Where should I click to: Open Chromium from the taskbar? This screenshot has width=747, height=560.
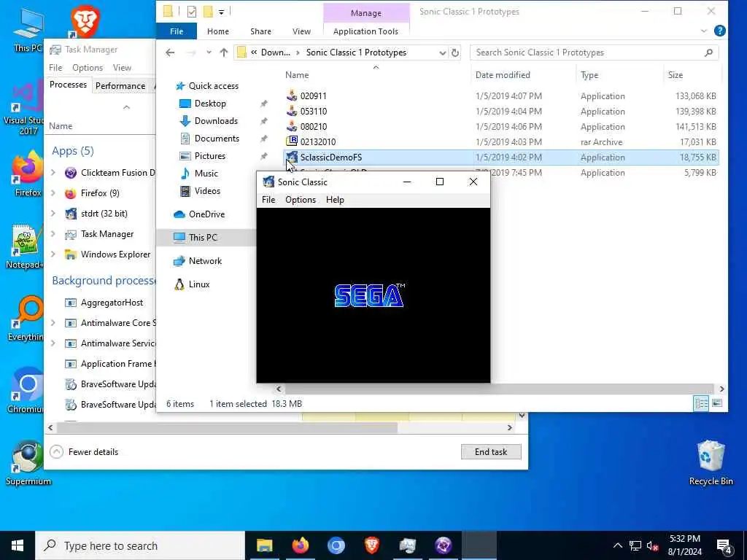336,545
